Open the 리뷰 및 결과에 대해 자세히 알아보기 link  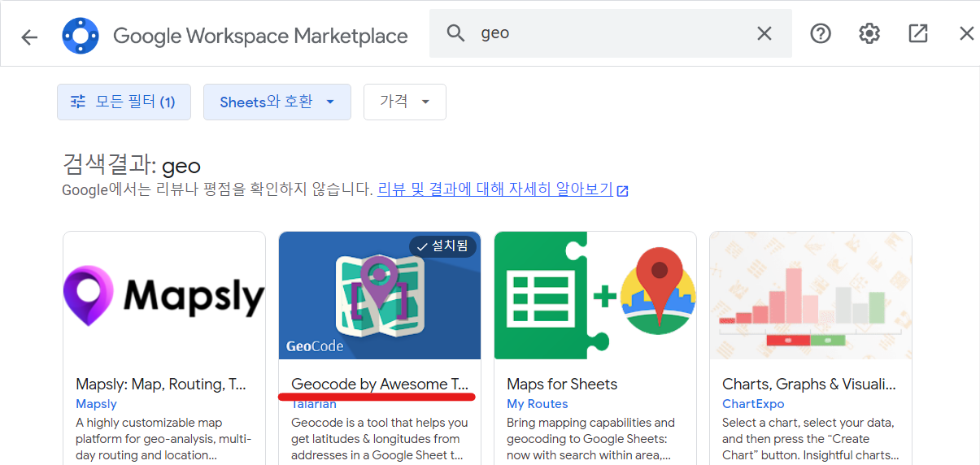(x=495, y=189)
